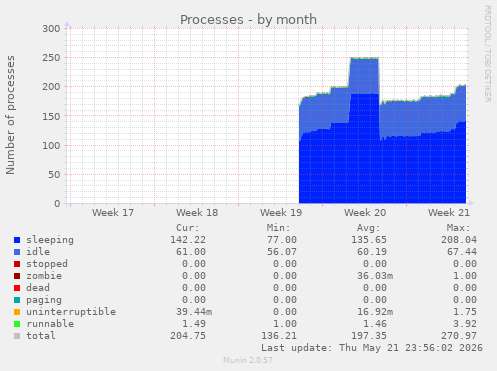Viewport: 497px width, 371px height.
Task: Click the 'Min:' column header
Action: coord(278,228)
